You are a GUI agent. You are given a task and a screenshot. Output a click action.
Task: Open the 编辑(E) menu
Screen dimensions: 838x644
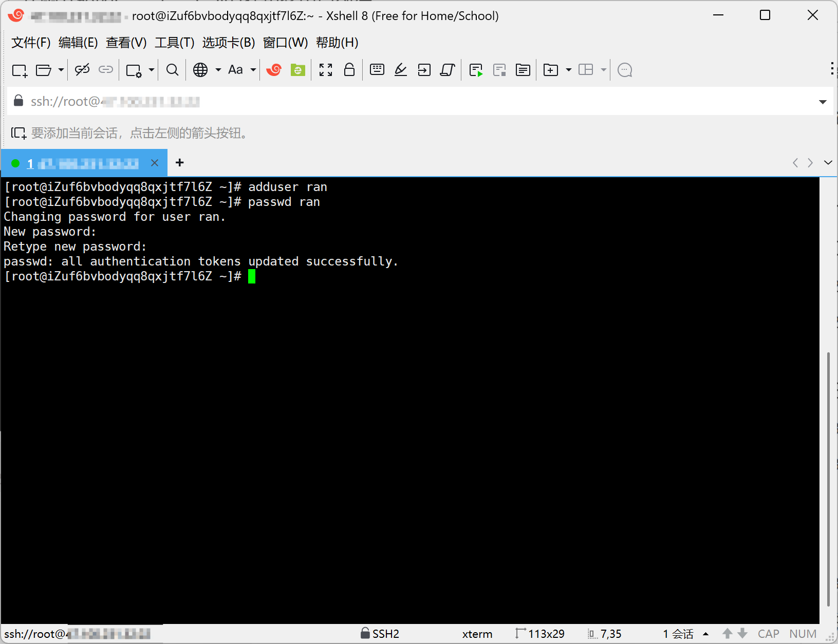pyautogui.click(x=78, y=43)
